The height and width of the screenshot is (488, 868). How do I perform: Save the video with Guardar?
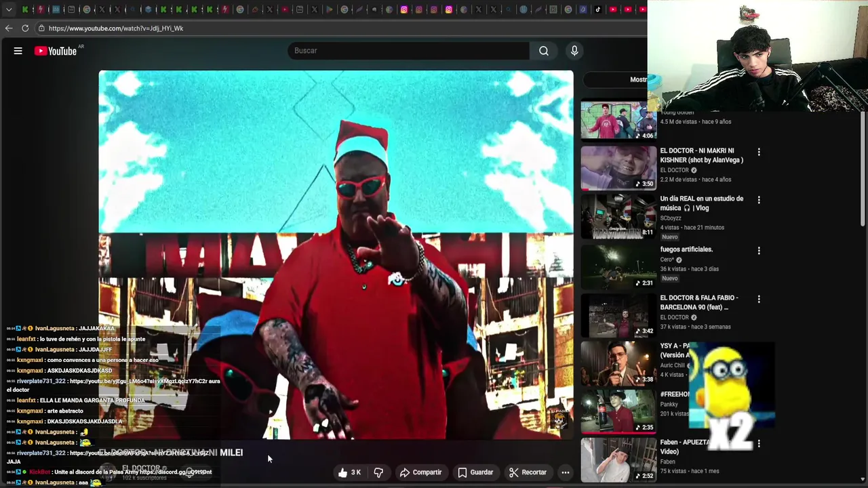tap(475, 472)
